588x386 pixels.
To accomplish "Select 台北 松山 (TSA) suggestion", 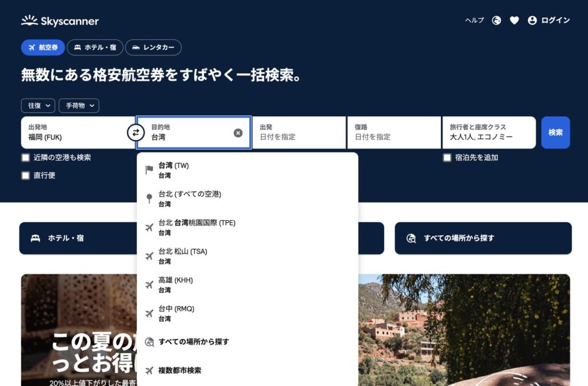I will point(247,256).
